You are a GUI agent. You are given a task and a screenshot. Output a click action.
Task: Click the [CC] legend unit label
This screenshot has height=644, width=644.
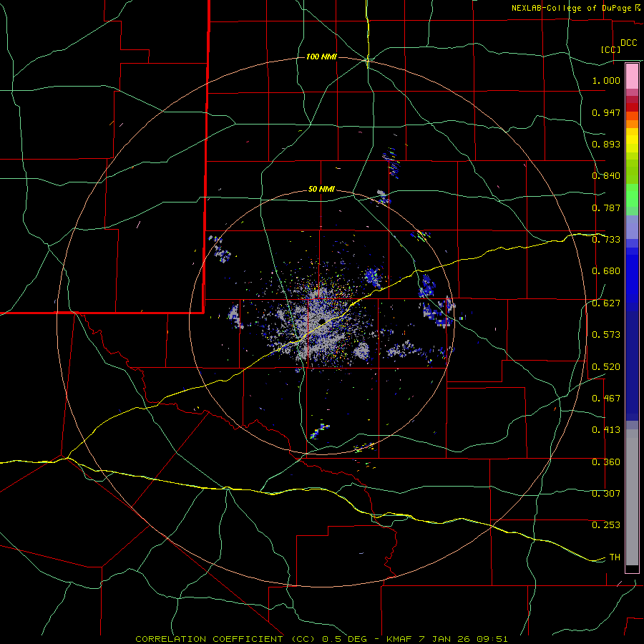pyautogui.click(x=611, y=49)
